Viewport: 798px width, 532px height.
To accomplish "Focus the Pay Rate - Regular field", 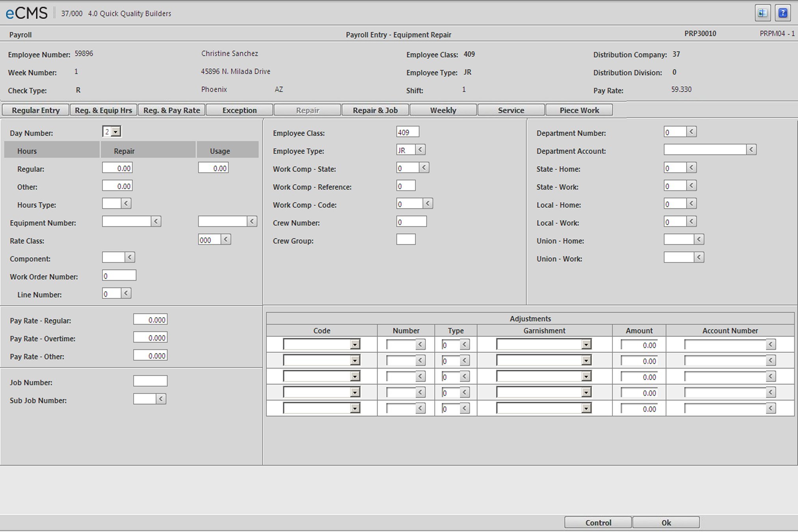I will pyautogui.click(x=151, y=320).
